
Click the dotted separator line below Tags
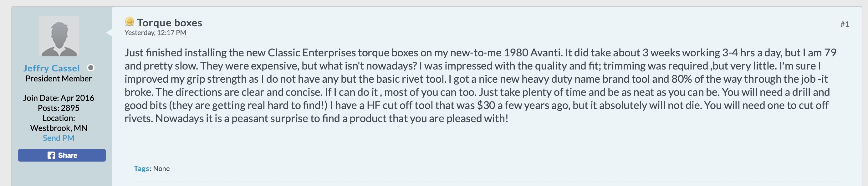pos(472,182)
